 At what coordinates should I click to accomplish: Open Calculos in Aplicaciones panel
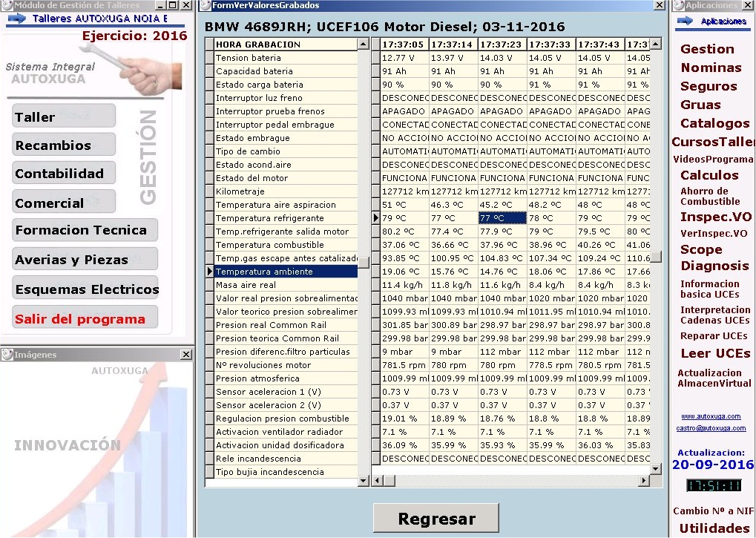pyautogui.click(x=709, y=175)
